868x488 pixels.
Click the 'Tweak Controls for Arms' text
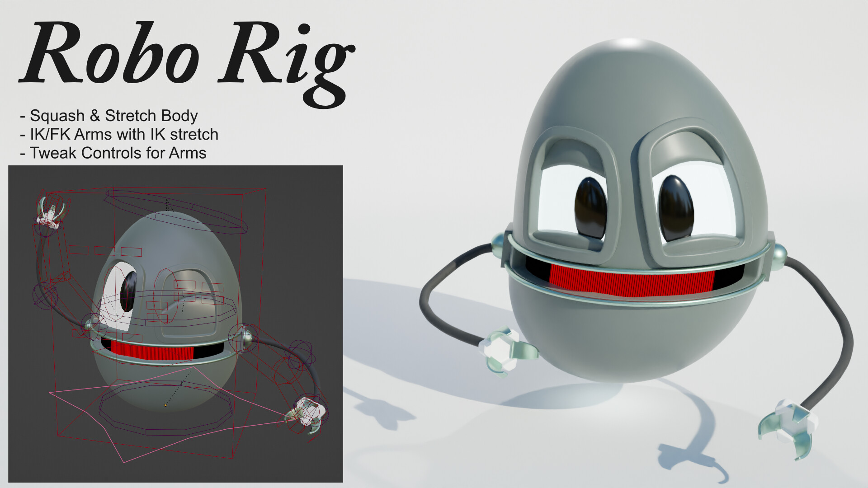113,153
